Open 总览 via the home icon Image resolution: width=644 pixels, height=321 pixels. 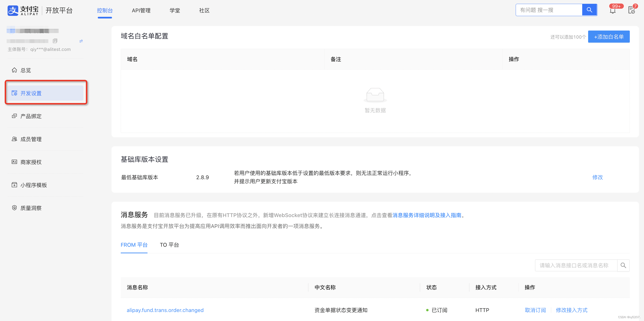point(14,70)
